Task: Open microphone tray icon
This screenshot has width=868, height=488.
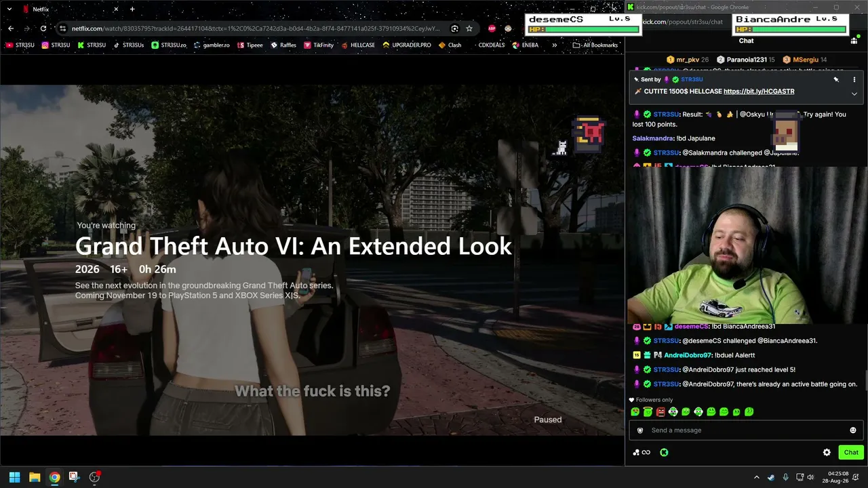Action: click(785, 477)
